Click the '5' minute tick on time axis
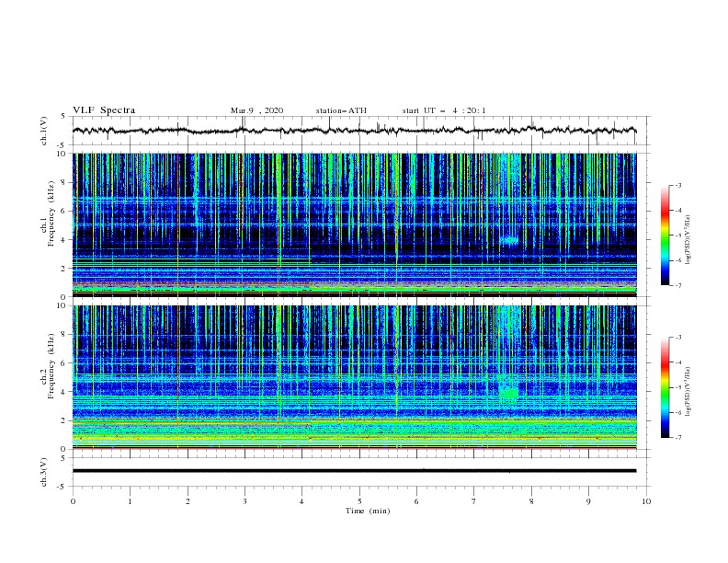728x563 pixels. tap(359, 501)
